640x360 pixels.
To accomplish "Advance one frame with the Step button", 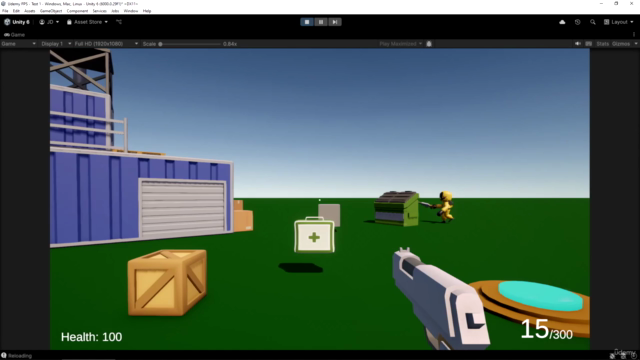I will (x=335, y=22).
